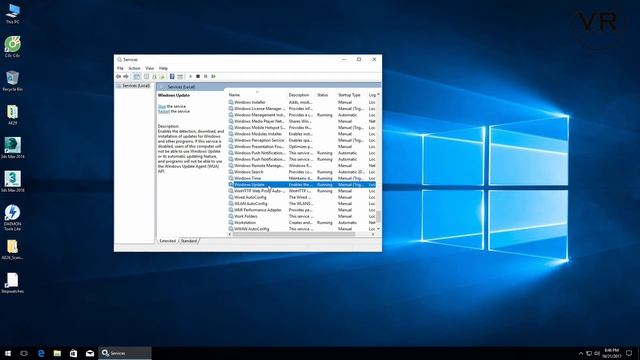Screen dimensions: 640x360
Task: Click the Forward arrow in Services toolbar
Action: coord(126,76)
